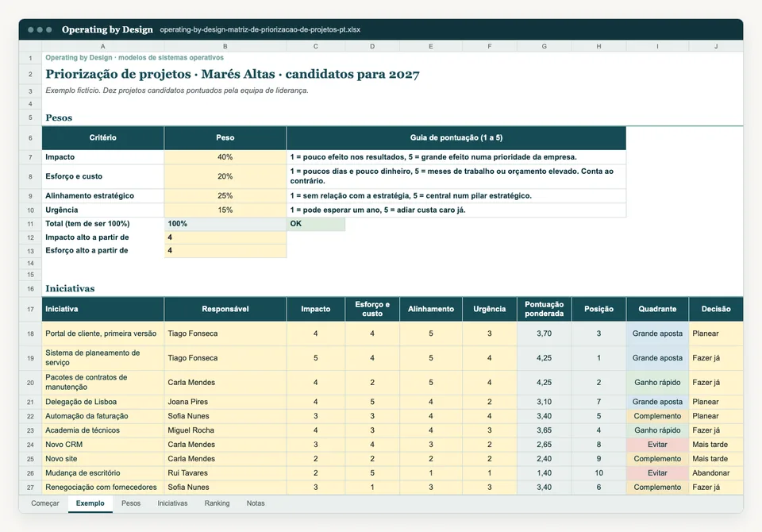Viewport: 762px width, 532px height.
Task: Select the 'Academia de técnicos' cell
Action: click(102, 430)
